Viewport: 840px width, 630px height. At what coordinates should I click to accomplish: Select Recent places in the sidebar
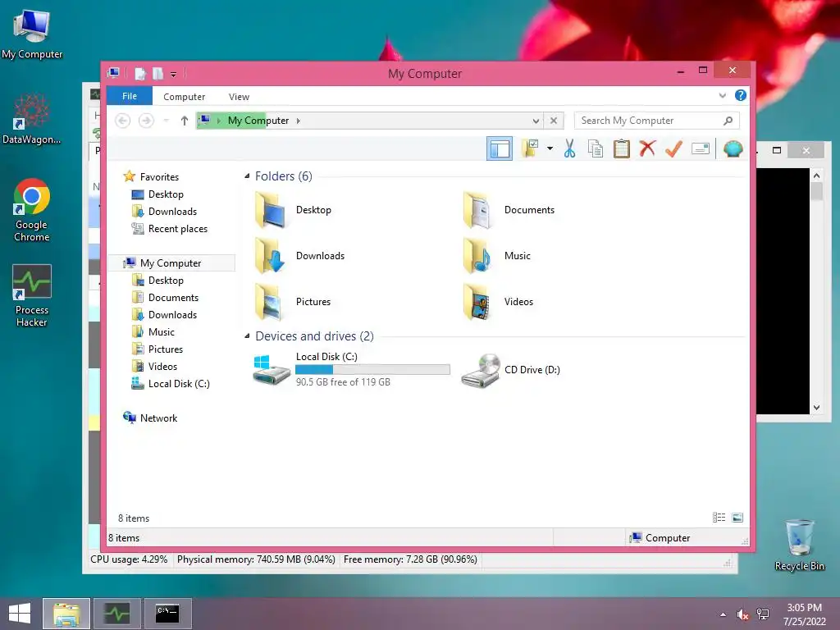coord(177,229)
